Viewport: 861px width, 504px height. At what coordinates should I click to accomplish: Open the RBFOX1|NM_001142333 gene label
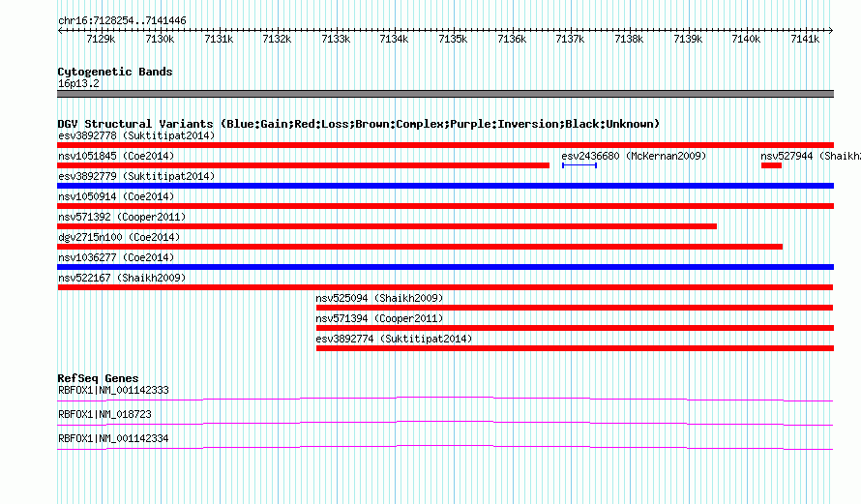(113, 391)
